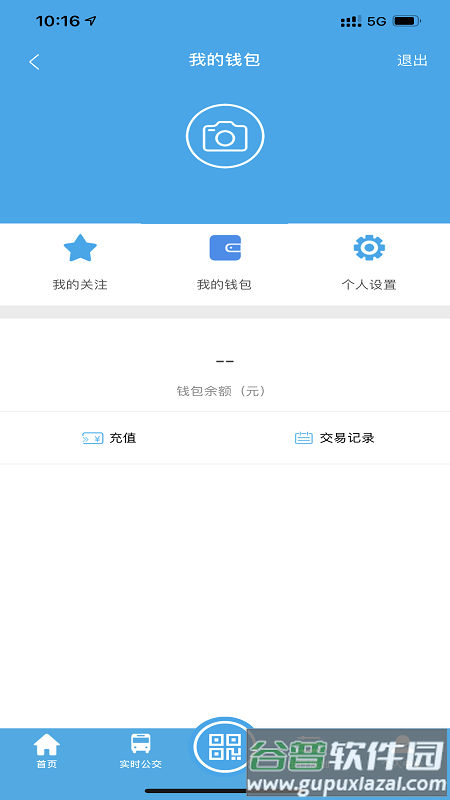This screenshot has width=450, height=800.
Task: Tap the balance value dashes
Action: 225,362
